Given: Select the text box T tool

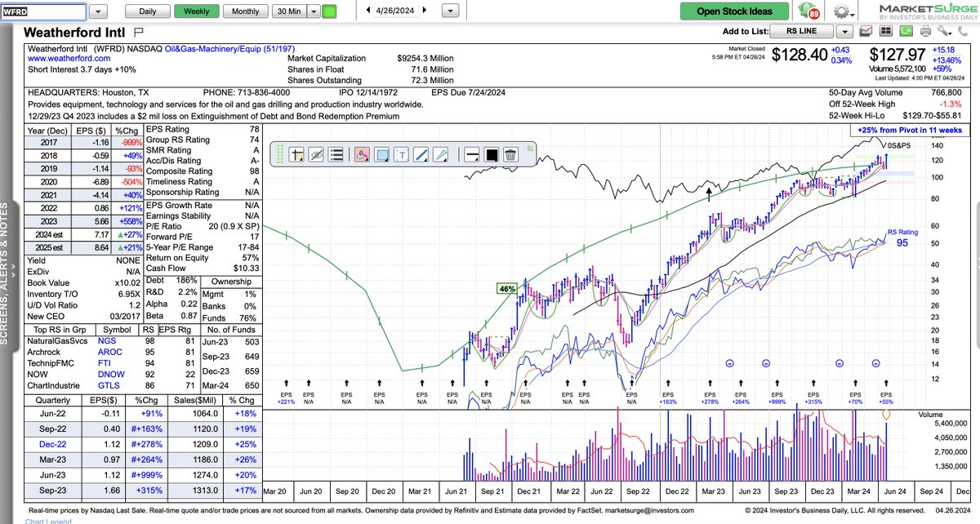Looking at the screenshot, I should coord(401,154).
